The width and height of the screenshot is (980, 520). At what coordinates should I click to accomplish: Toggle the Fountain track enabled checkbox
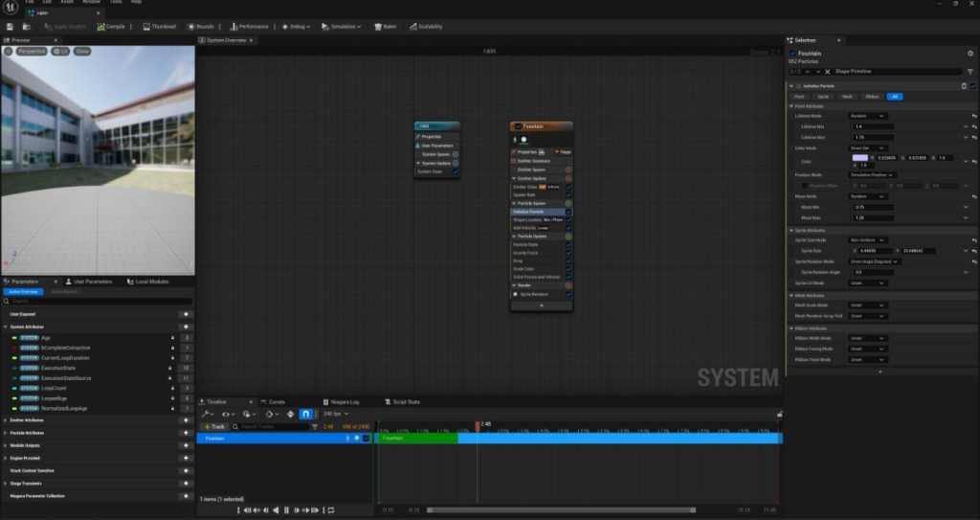(366, 438)
